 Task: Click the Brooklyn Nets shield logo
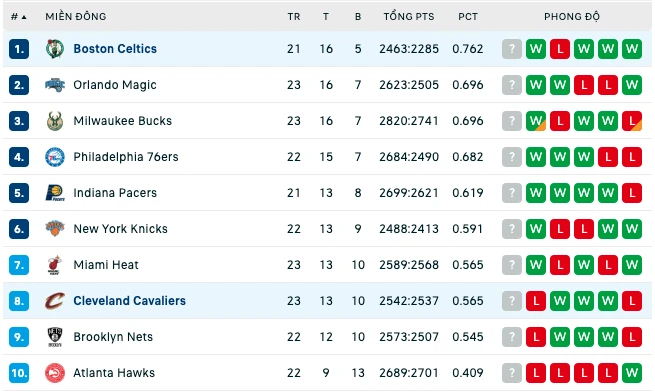click(x=55, y=337)
